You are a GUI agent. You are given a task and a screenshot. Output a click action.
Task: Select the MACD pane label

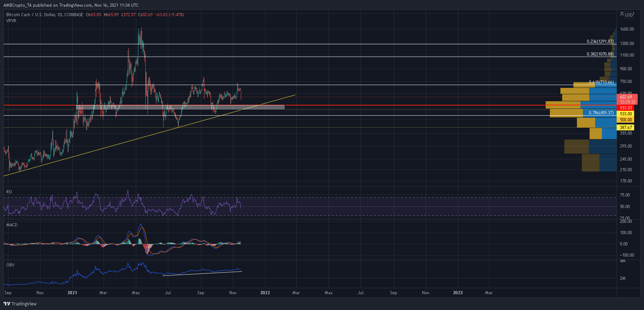[12, 225]
